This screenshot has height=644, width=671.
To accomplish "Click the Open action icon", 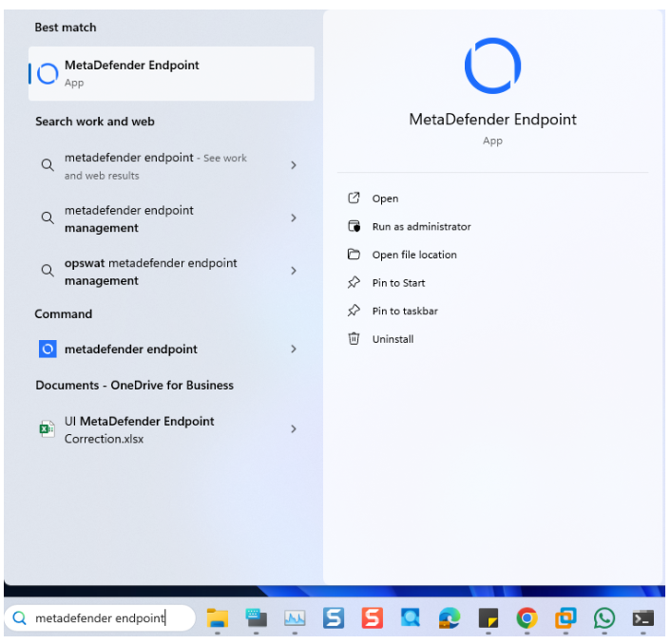I will (x=355, y=199).
